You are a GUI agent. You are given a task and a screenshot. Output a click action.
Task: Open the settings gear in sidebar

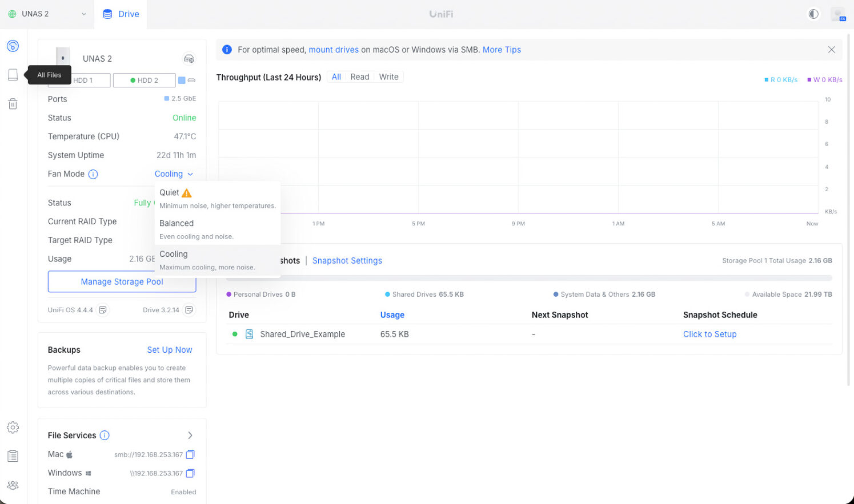click(x=13, y=428)
